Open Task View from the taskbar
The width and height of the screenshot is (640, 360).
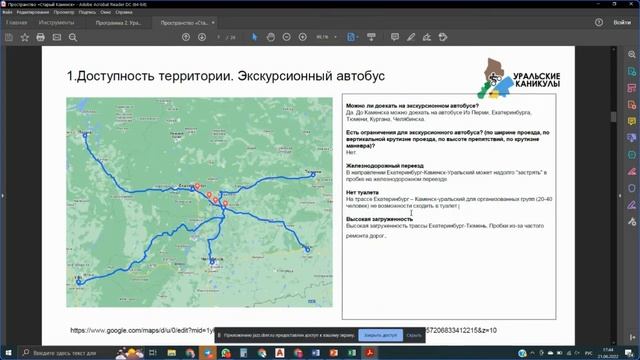pyautogui.click(x=153, y=353)
